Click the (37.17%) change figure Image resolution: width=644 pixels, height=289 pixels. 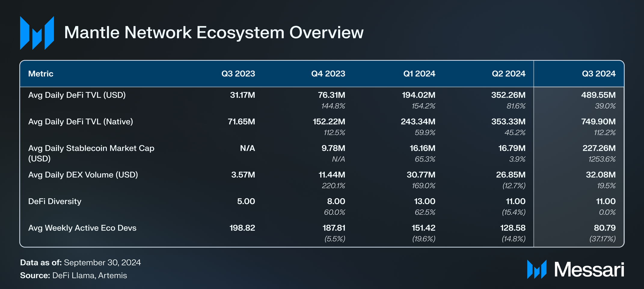click(x=602, y=238)
